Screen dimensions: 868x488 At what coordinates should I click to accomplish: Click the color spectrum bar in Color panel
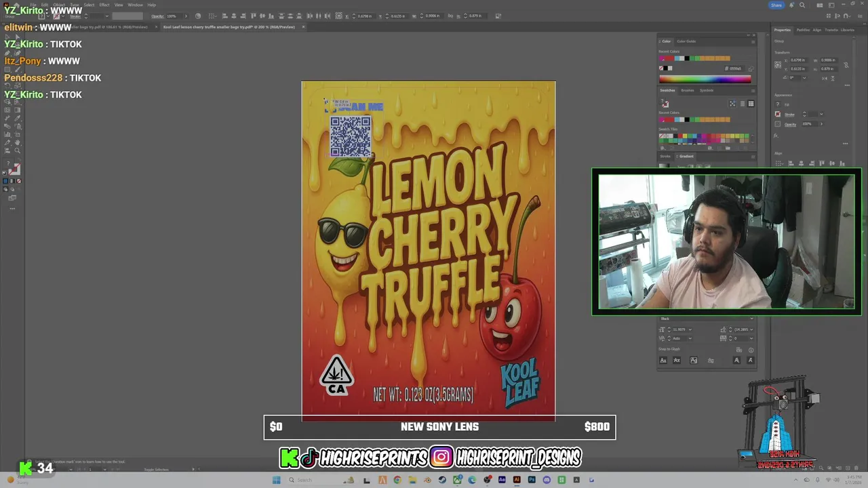click(x=705, y=79)
